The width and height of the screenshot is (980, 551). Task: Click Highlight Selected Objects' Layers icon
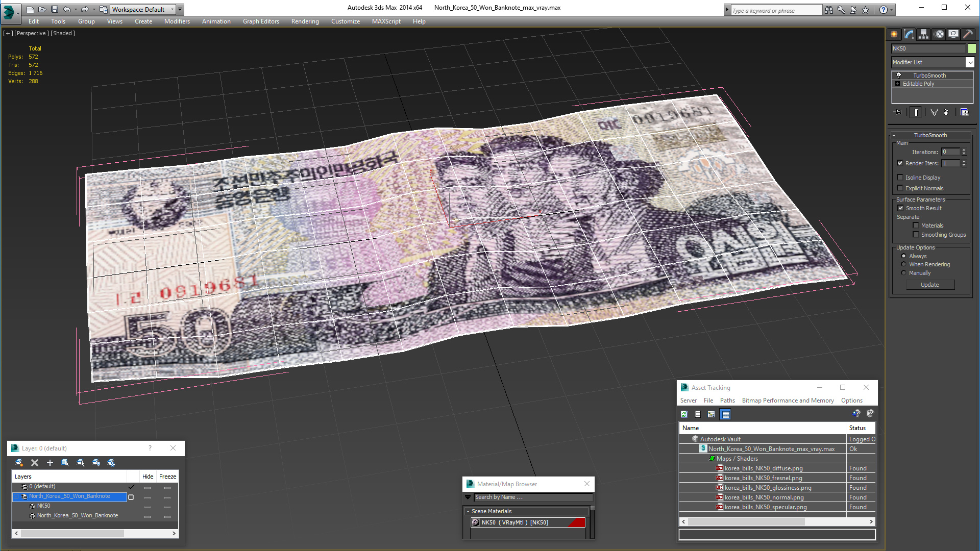click(x=81, y=463)
